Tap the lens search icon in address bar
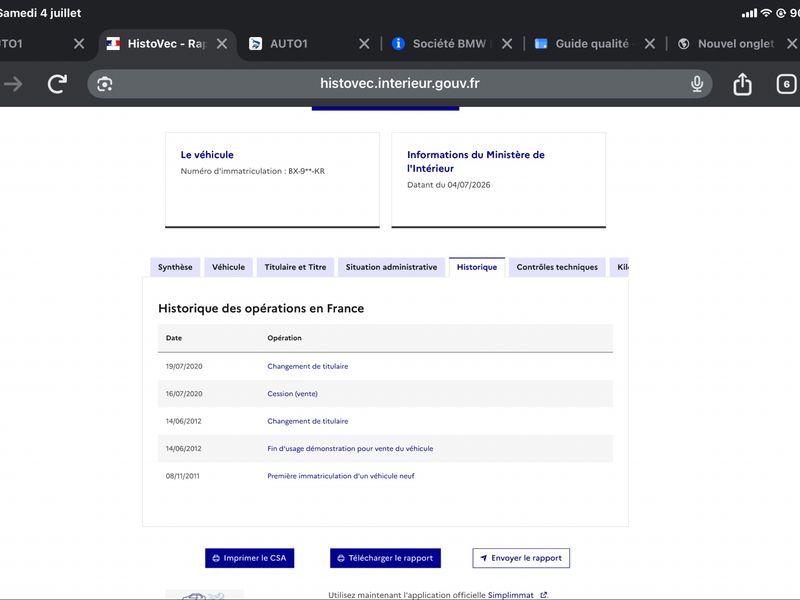 click(x=105, y=84)
